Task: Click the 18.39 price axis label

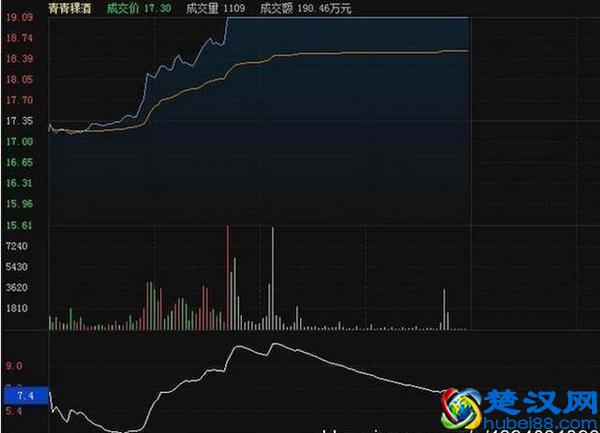Action: pos(19,59)
